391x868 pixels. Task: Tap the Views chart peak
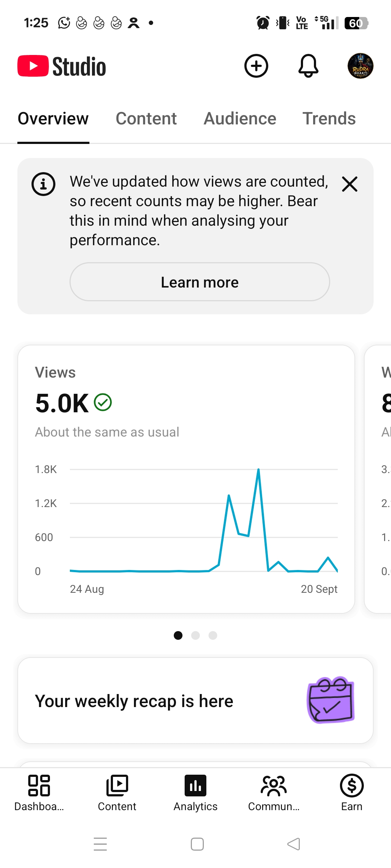coord(258,469)
